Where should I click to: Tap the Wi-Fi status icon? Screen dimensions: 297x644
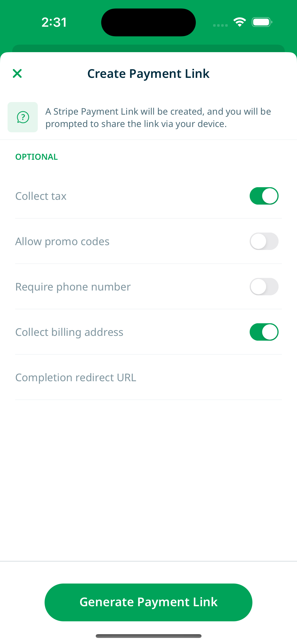(240, 22)
